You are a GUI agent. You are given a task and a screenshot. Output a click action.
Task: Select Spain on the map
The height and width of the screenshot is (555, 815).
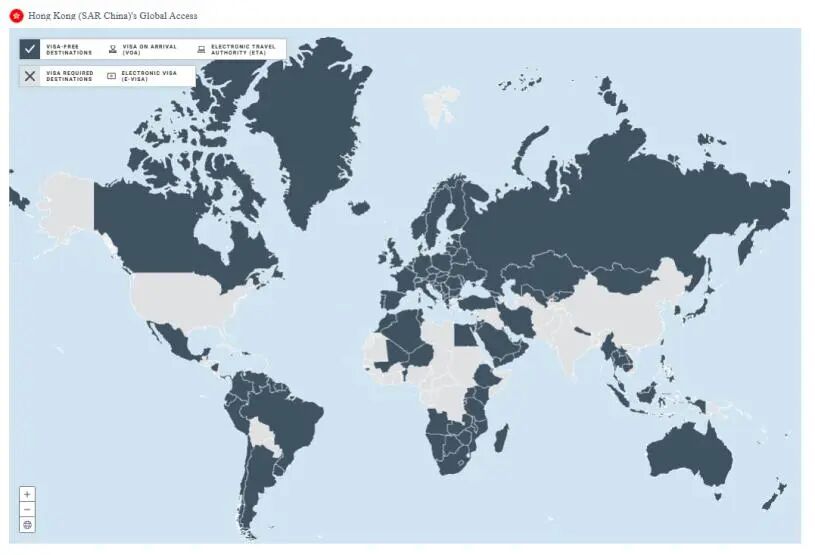394,300
